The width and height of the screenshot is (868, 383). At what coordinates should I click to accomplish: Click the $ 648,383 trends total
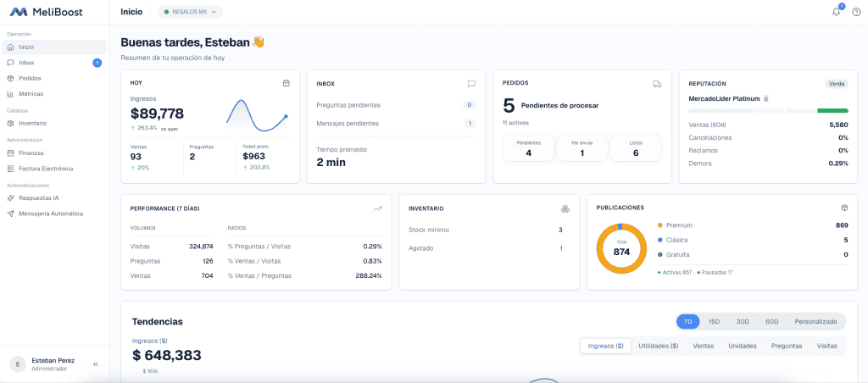coord(167,355)
